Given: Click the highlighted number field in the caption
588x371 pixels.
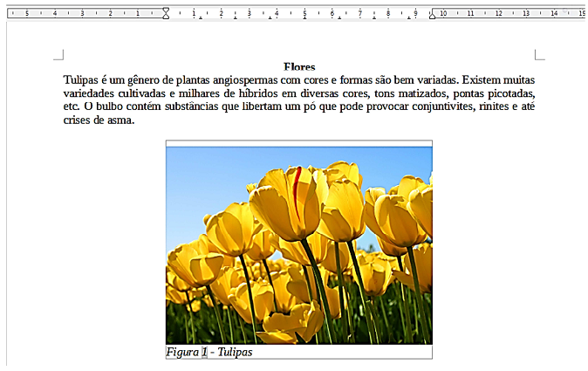Looking at the screenshot, I should 204,353.
